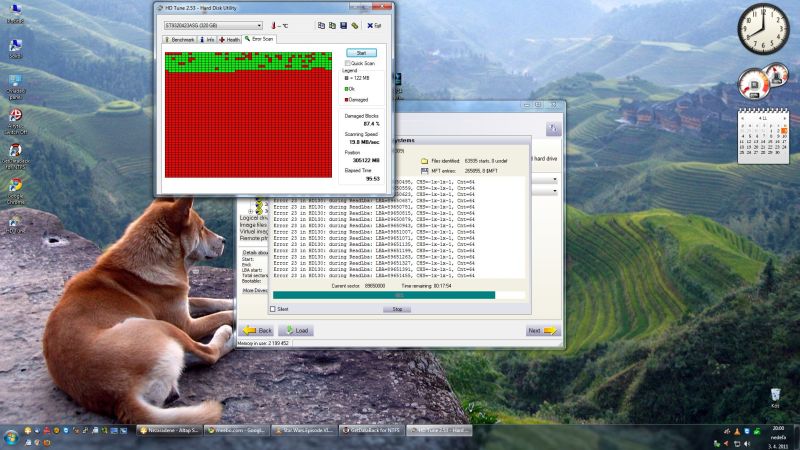Click the analog clock desktop gadget
Viewport: 800px width, 450px height.
tap(763, 30)
